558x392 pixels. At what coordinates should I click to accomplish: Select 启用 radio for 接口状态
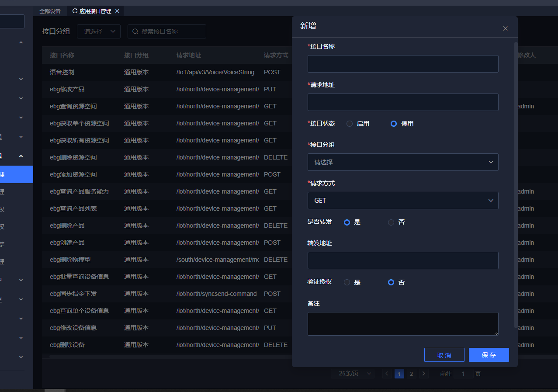coord(350,124)
